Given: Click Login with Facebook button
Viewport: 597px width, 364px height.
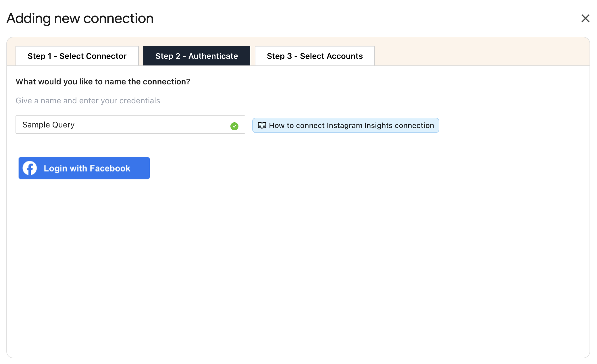Looking at the screenshot, I should click(x=84, y=168).
